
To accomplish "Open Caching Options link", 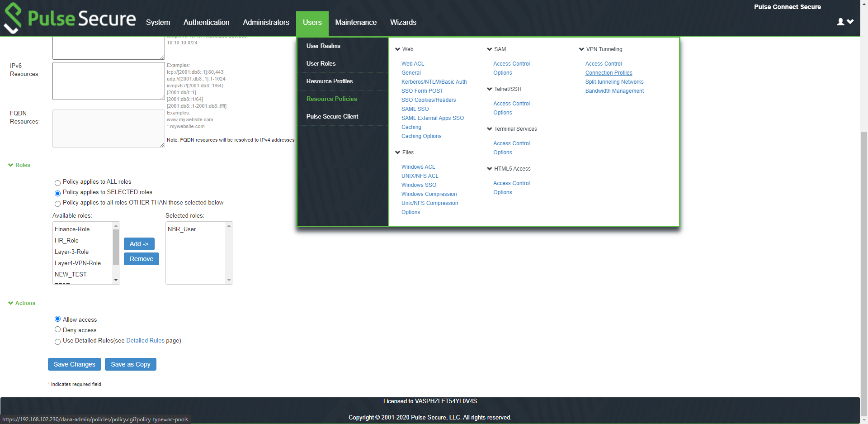I will (421, 136).
